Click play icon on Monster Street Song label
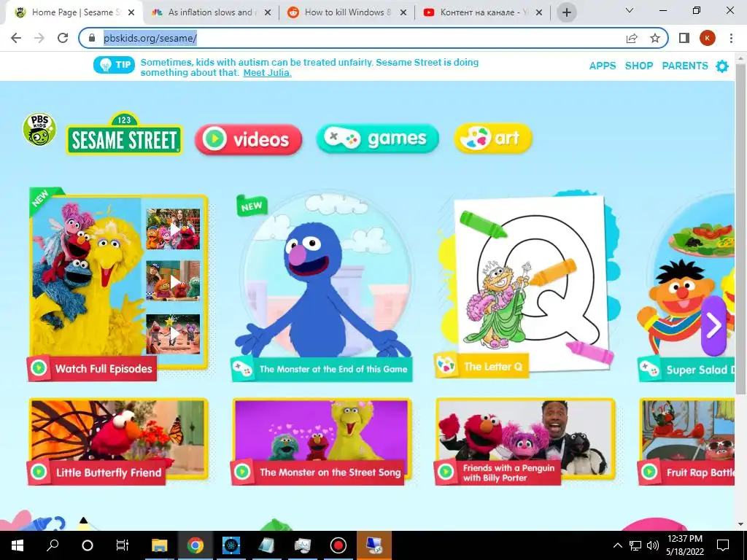Image resolution: width=747 pixels, height=560 pixels. coord(242,472)
